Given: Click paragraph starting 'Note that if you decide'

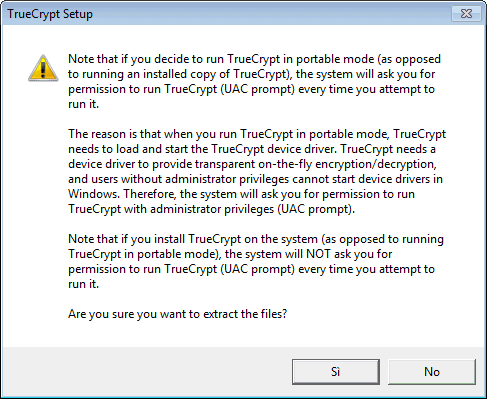Looking at the screenshot, I should click(255, 81).
